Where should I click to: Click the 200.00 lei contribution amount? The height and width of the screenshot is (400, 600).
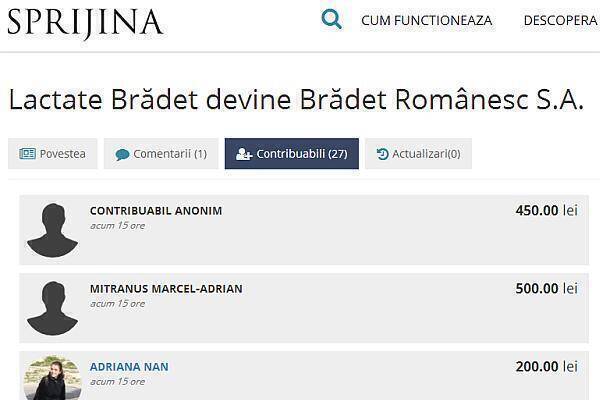tap(546, 366)
